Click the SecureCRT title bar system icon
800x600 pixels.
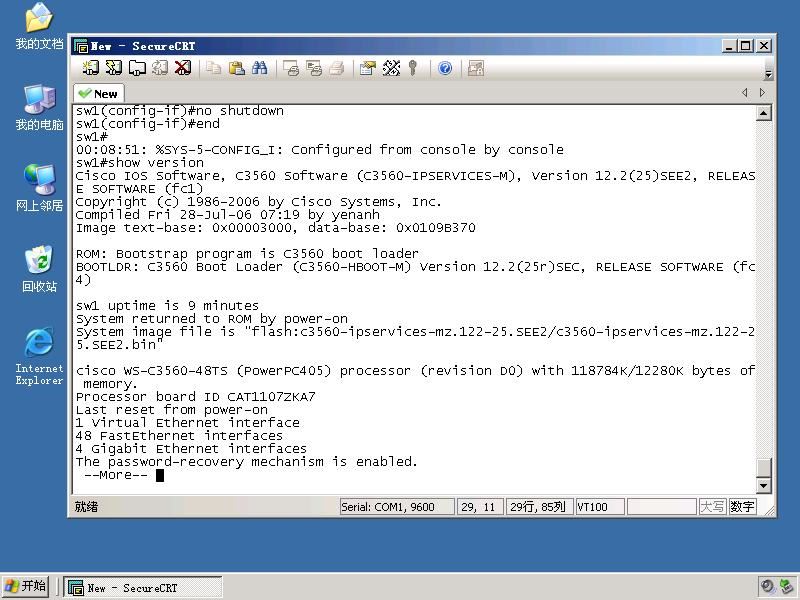tap(81, 46)
